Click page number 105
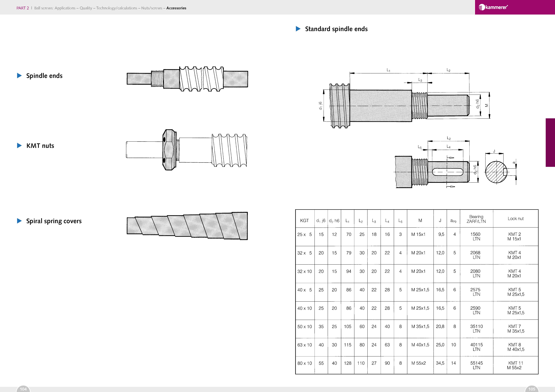The width and height of the screenshot is (555, 392). 532,389
